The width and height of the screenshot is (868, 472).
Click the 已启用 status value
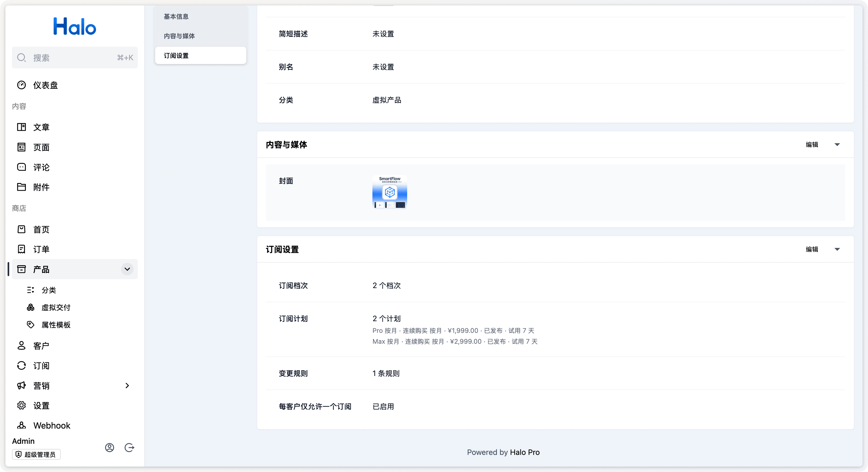(383, 407)
